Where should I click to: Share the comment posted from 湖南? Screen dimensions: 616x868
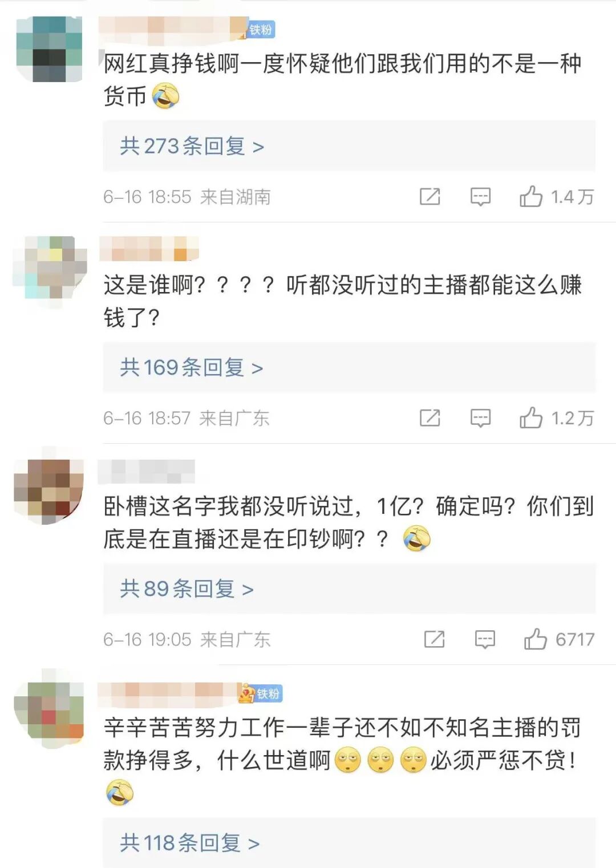[x=429, y=197]
